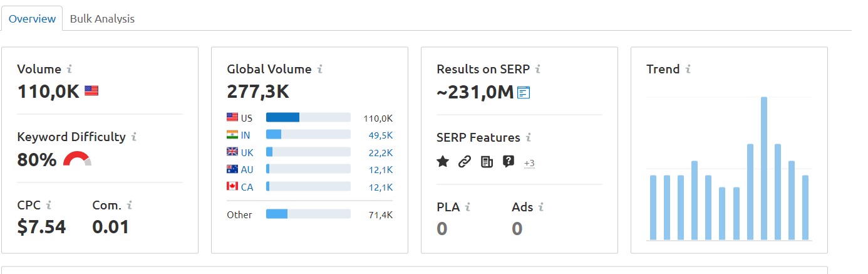Click the tallest bar in Trend chart
The image size is (868, 274).
pyautogui.click(x=764, y=169)
